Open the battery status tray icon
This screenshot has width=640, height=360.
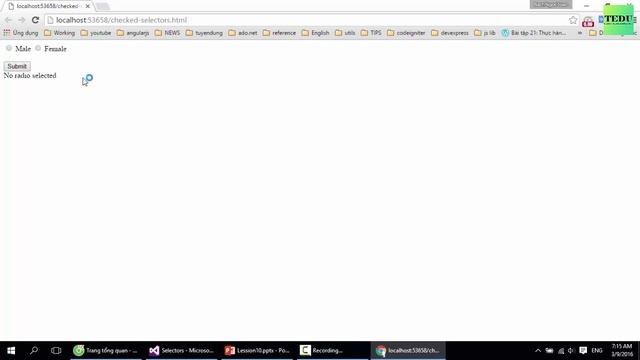(x=549, y=351)
